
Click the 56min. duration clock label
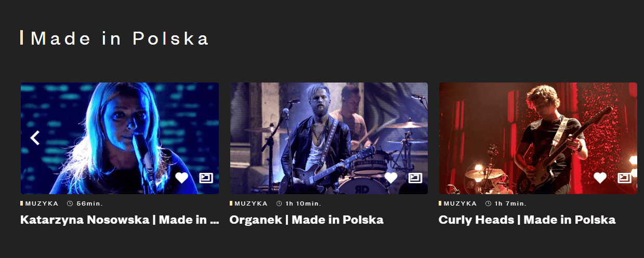(85, 203)
